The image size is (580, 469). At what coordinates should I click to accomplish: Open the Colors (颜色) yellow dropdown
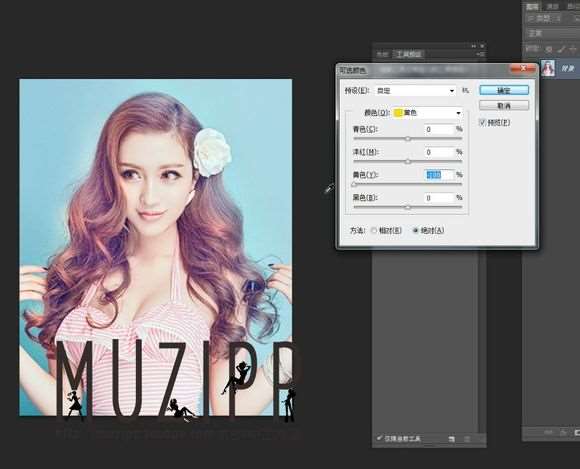[x=428, y=113]
